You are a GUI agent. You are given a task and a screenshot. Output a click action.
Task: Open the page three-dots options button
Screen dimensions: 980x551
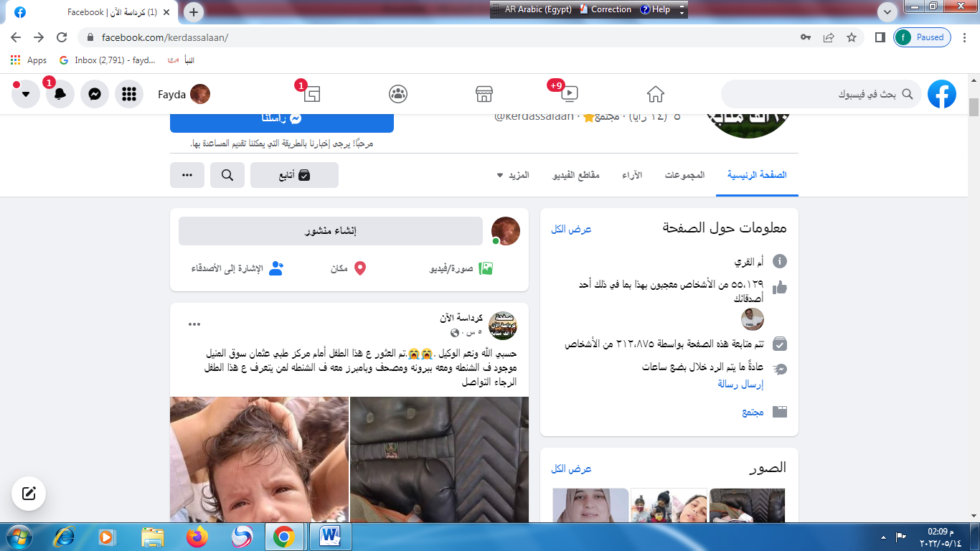coord(187,175)
